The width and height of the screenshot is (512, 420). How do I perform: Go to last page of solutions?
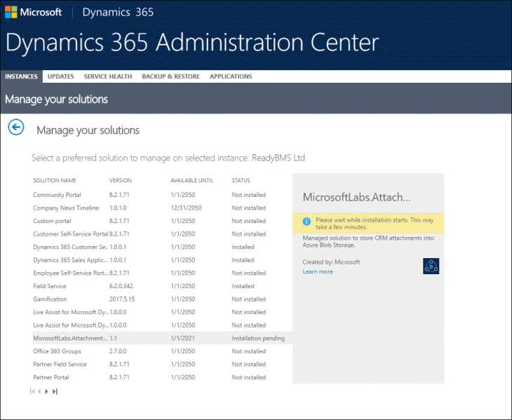click(x=55, y=391)
